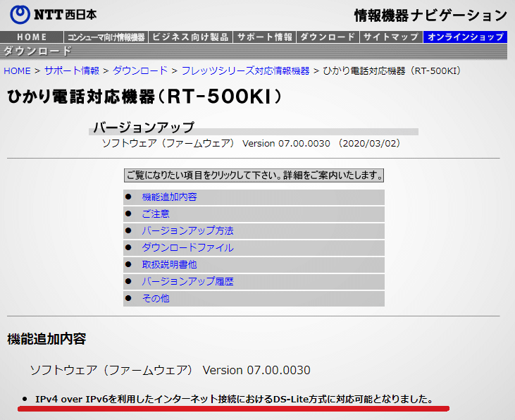515x420 pixels.
Task: Click the IPv4 over IPv6 DS-Lite note
Action: pyautogui.click(x=233, y=400)
